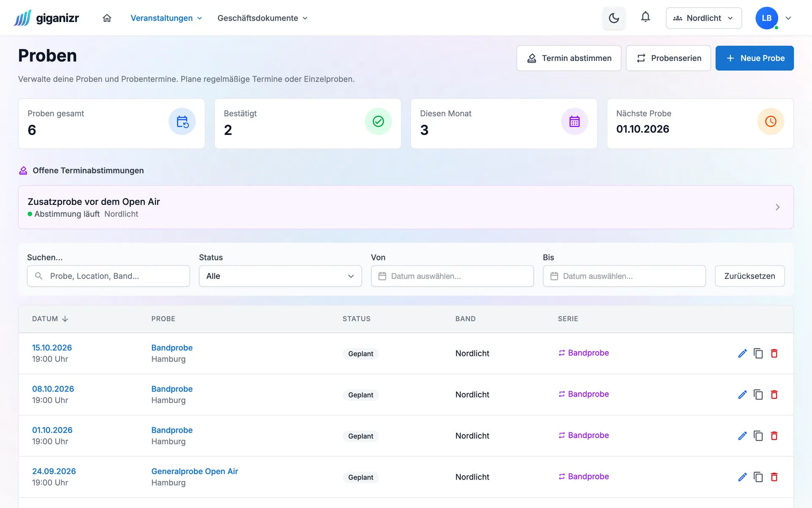Open the Zusatzprobe vor dem Open Air poll
812x508 pixels.
[x=406, y=207]
